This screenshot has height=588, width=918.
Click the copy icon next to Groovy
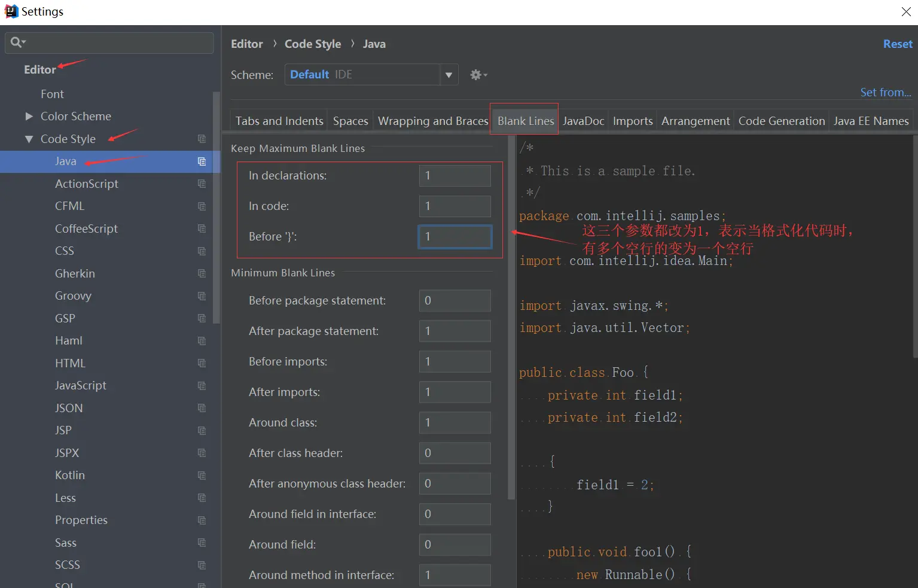[x=202, y=296]
